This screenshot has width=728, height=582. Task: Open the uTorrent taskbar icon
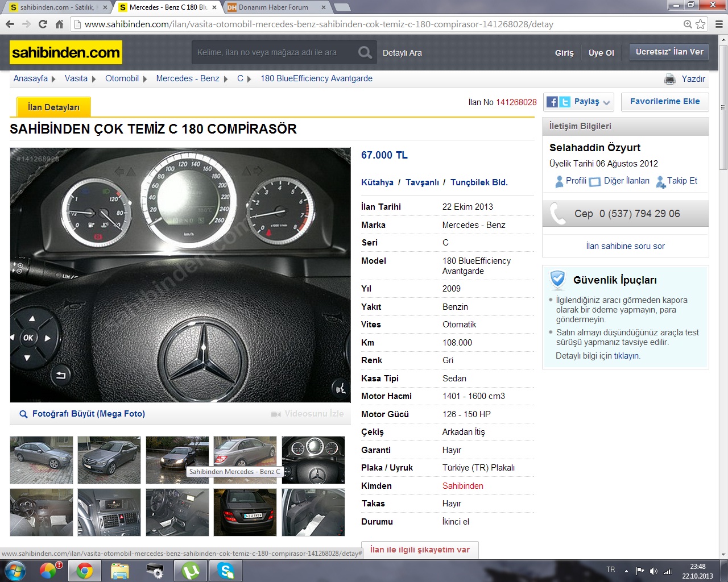[191, 571]
